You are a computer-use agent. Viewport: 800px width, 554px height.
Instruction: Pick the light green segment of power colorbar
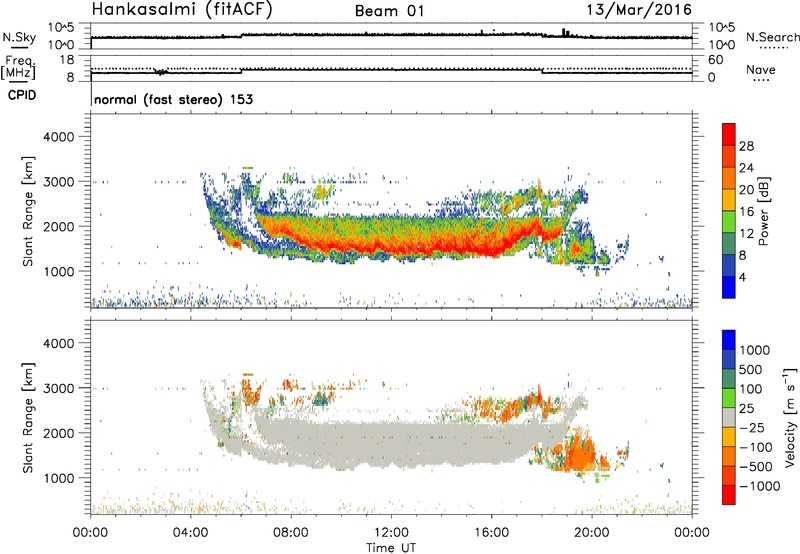(729, 221)
